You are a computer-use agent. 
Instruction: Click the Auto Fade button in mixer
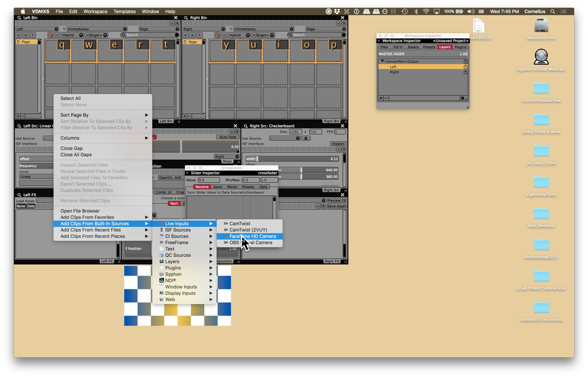(x=228, y=137)
